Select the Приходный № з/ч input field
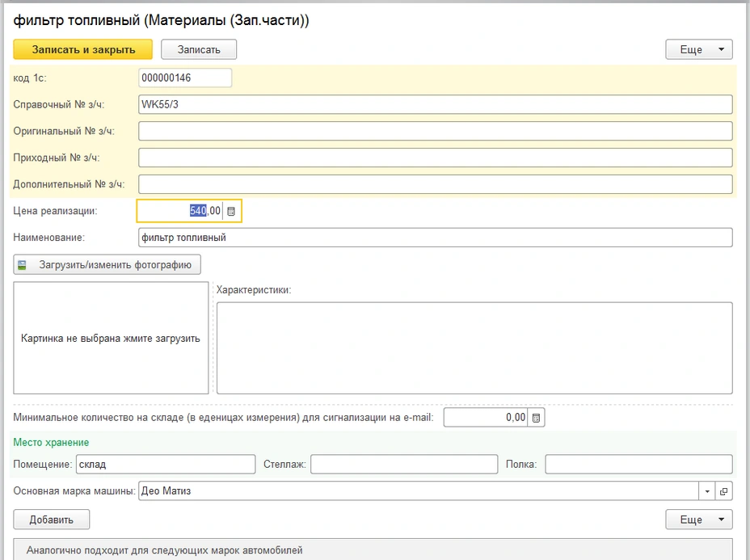The image size is (750, 560). point(435,158)
